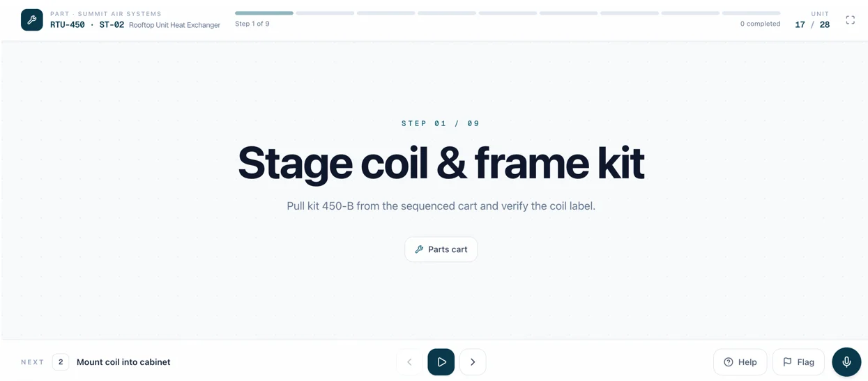Activate the microphone voice button
The image size is (868, 381).
(x=846, y=362)
